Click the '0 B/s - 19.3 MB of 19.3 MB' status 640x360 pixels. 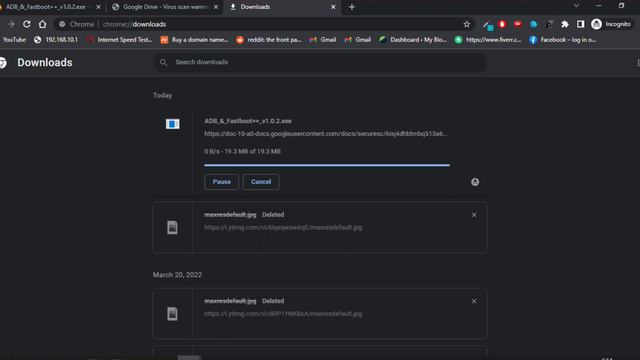242,151
